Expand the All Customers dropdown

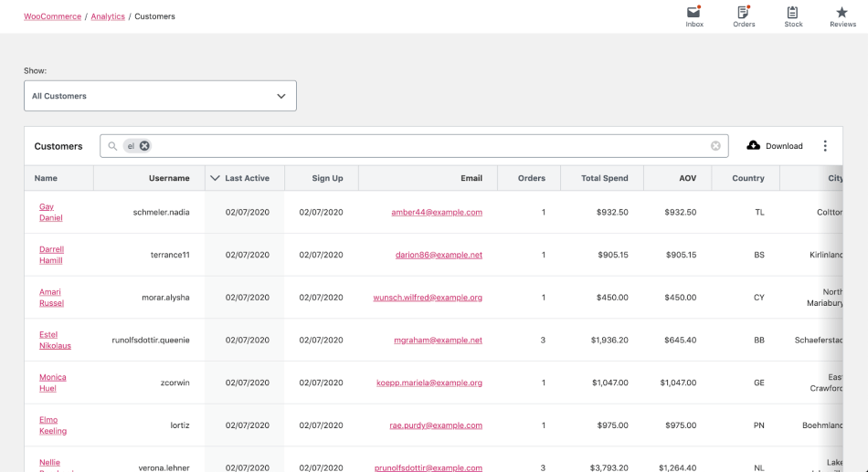(x=160, y=96)
